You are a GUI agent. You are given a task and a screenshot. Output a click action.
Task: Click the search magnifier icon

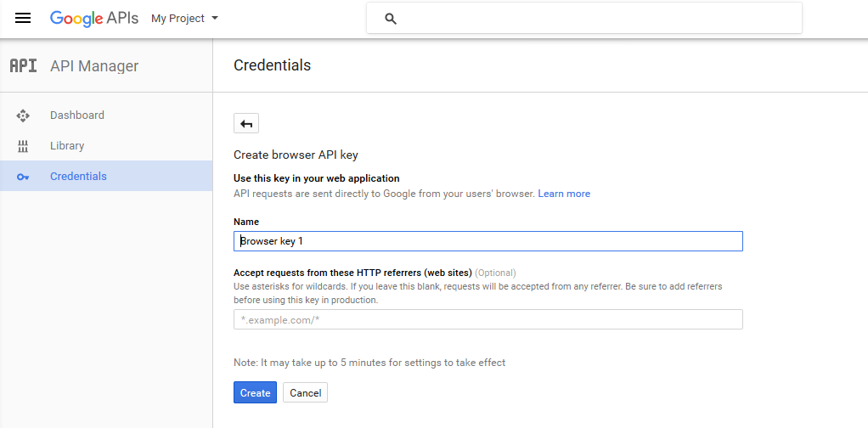click(391, 19)
